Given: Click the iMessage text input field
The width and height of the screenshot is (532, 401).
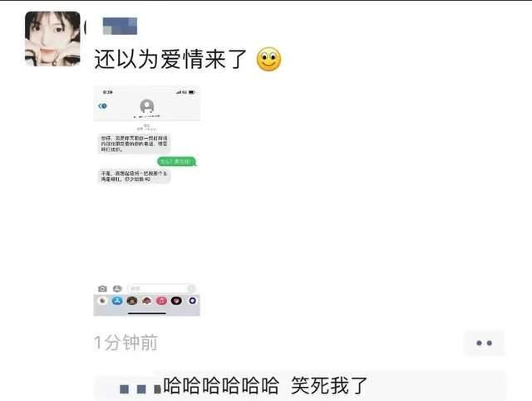Looking at the screenshot, I should point(161,288).
